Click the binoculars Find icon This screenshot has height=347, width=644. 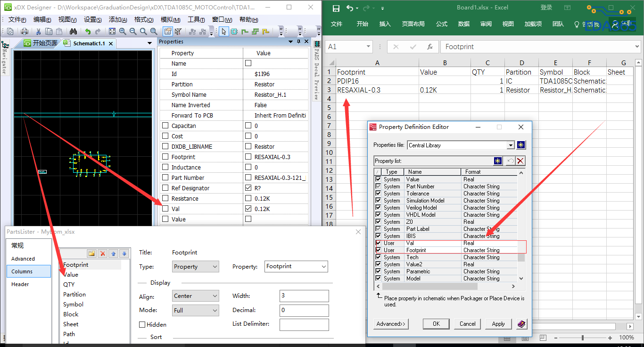[x=73, y=31]
